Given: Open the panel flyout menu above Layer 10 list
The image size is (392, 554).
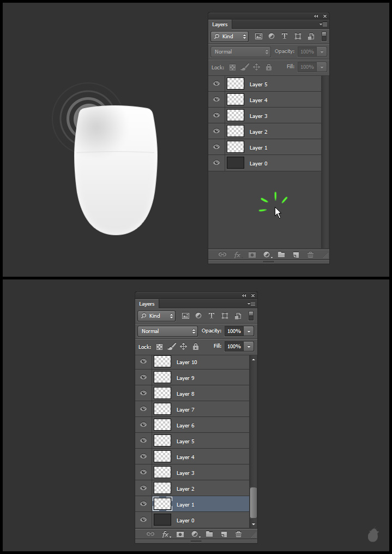Looking at the screenshot, I should click(251, 303).
